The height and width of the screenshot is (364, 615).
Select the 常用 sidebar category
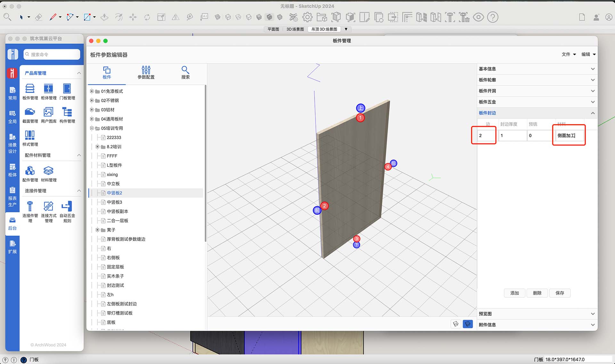pos(12,93)
